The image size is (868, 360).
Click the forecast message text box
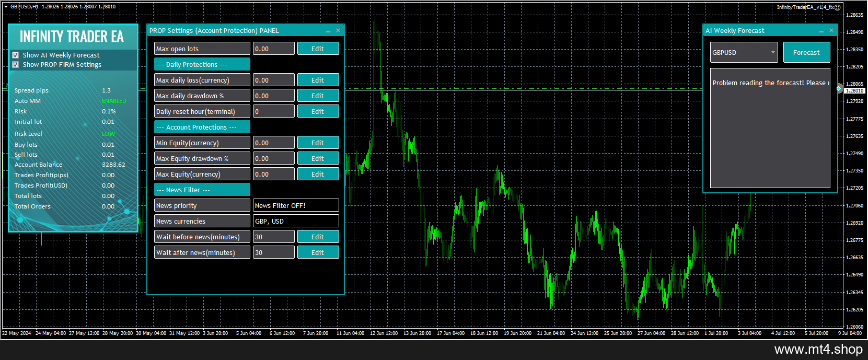(770, 128)
